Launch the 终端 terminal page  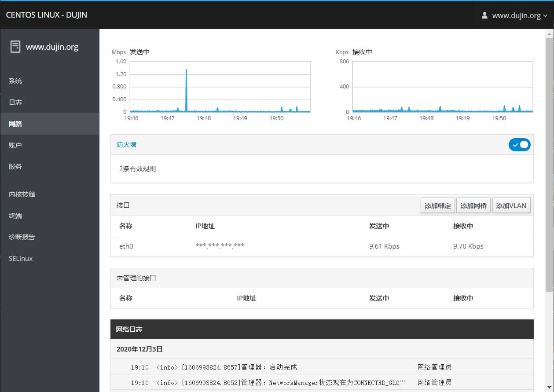click(15, 216)
